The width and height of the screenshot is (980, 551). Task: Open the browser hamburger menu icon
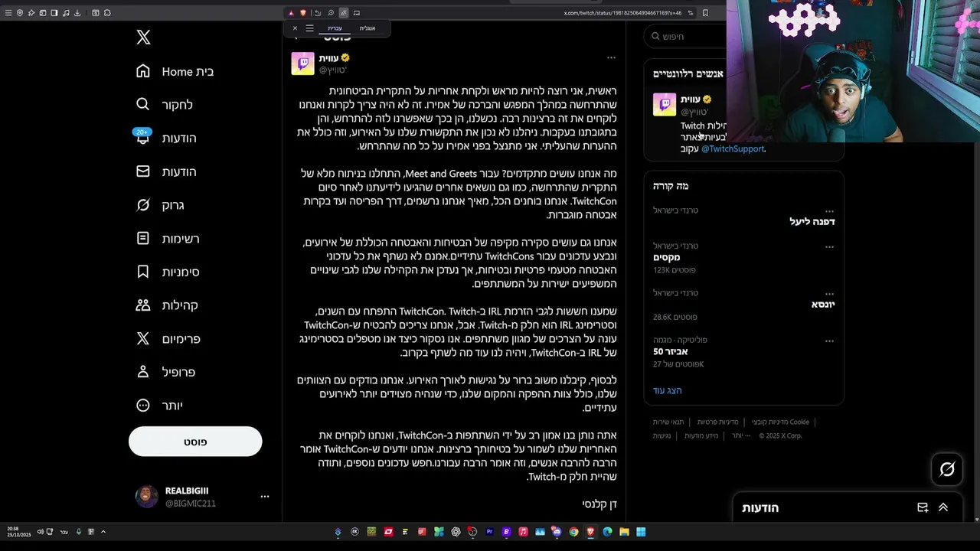coord(8,13)
